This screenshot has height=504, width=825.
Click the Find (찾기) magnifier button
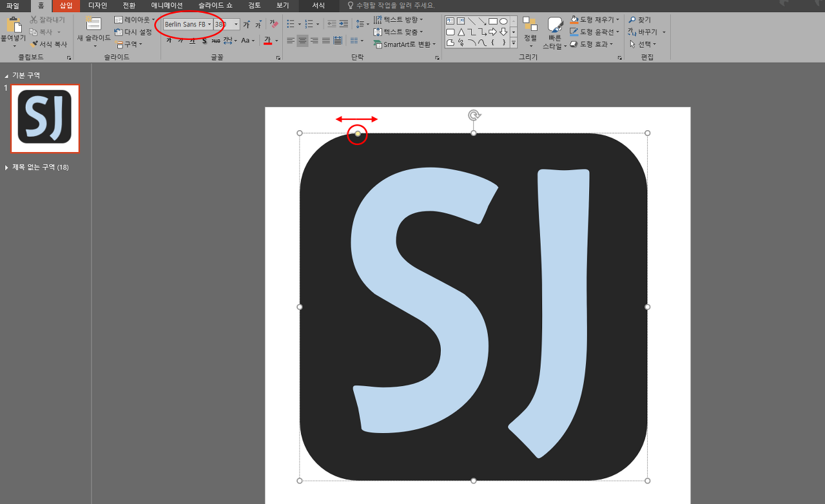click(640, 20)
